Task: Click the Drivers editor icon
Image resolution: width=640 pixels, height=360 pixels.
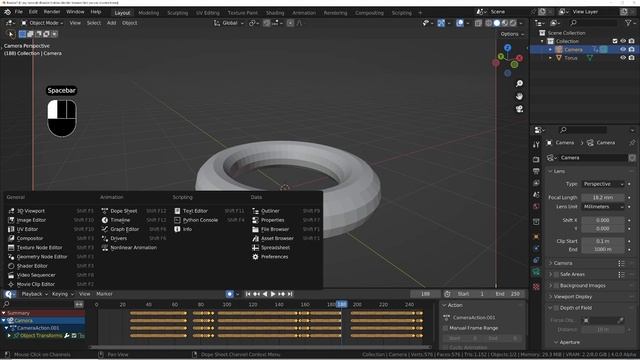Action: pyautogui.click(x=105, y=238)
